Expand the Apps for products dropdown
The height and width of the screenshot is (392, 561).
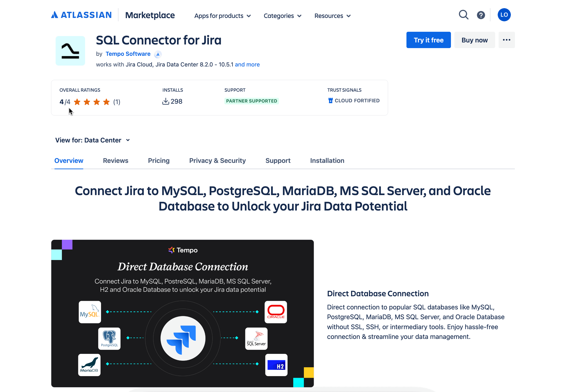pyautogui.click(x=222, y=16)
